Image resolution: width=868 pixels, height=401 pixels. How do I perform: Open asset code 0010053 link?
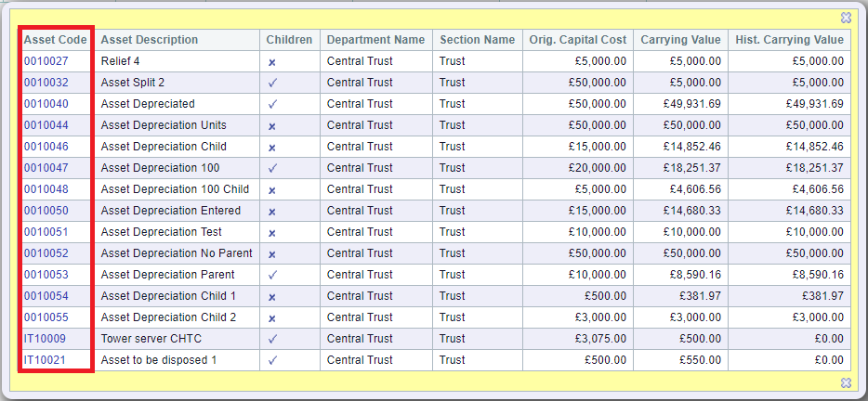coord(46,275)
